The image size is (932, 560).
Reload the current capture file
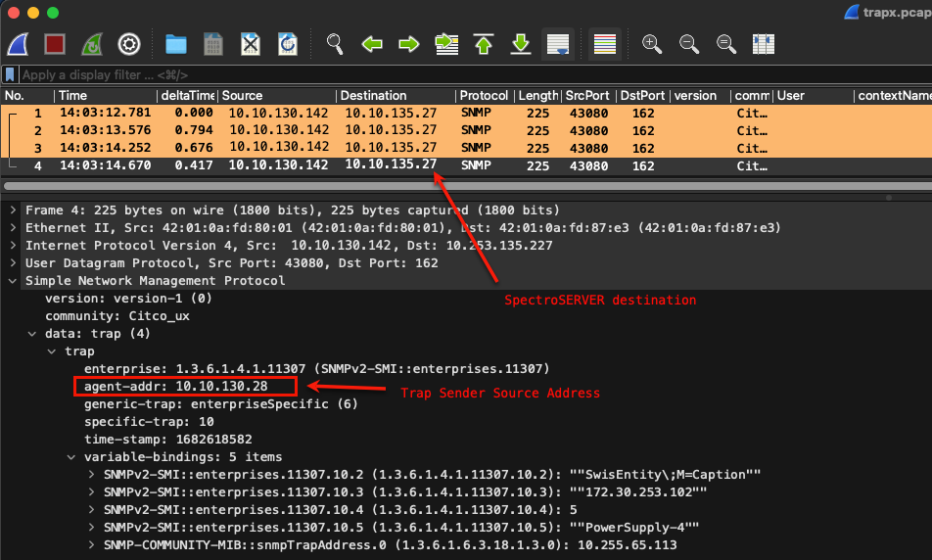pyautogui.click(x=288, y=44)
